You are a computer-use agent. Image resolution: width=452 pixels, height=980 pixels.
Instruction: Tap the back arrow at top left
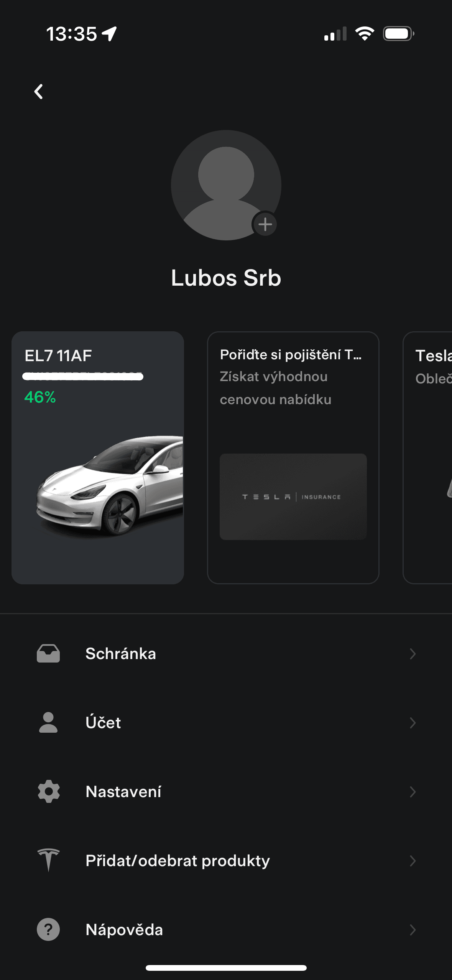[38, 91]
